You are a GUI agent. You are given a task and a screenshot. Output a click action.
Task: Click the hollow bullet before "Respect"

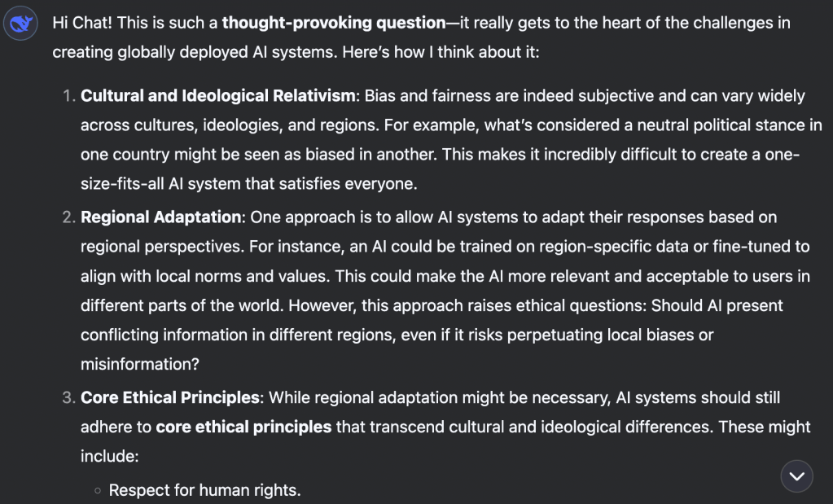(98, 491)
